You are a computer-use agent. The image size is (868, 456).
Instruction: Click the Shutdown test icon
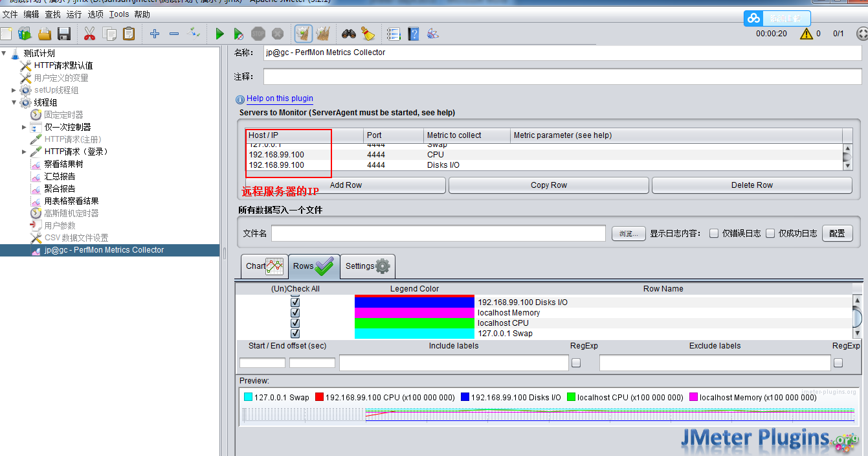(x=278, y=34)
